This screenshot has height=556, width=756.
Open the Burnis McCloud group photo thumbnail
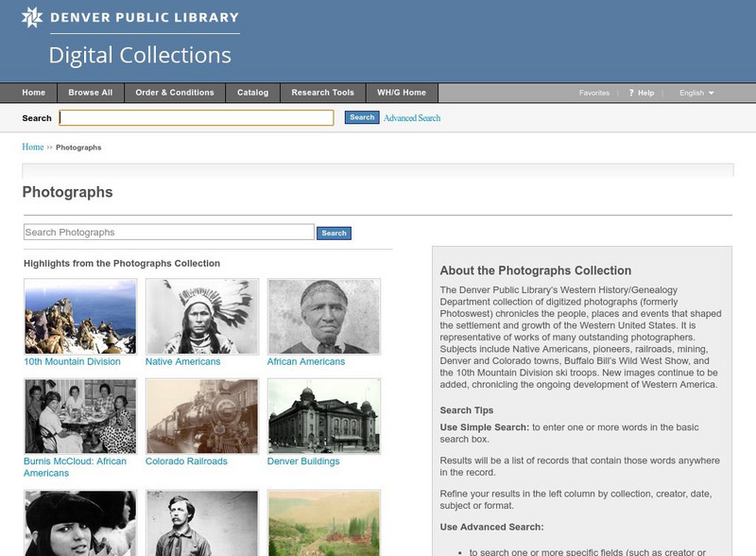(80, 416)
